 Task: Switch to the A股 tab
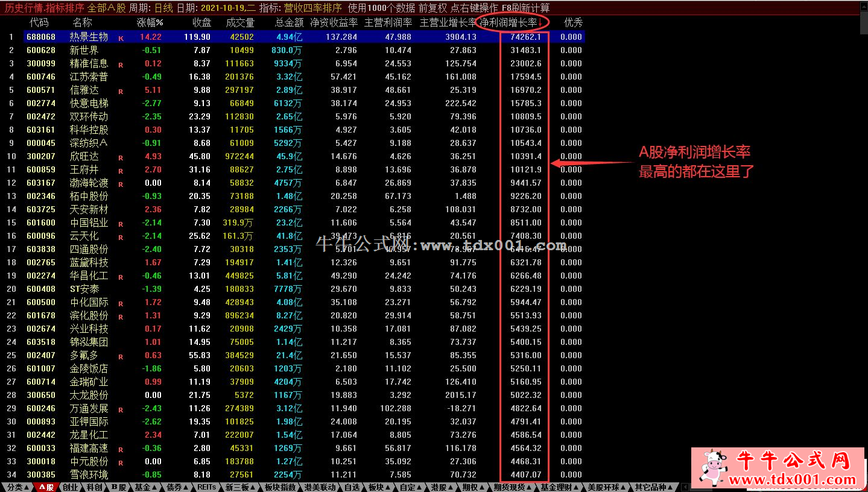(x=46, y=487)
